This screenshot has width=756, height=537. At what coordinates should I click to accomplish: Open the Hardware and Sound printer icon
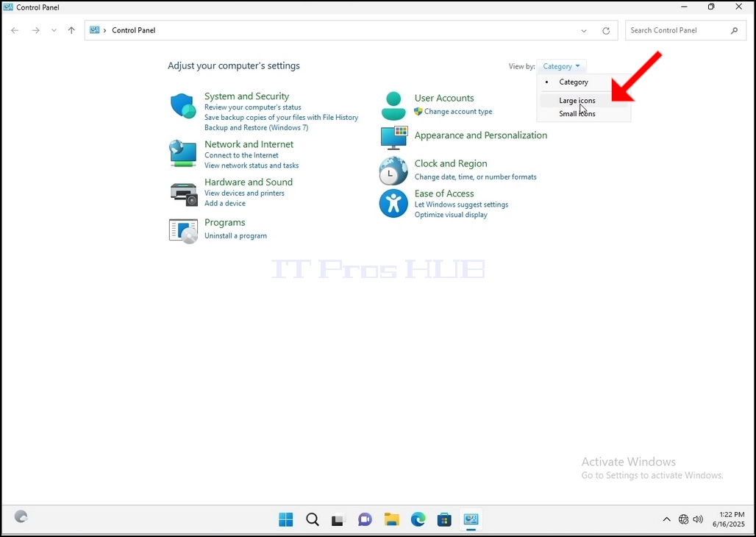184,194
